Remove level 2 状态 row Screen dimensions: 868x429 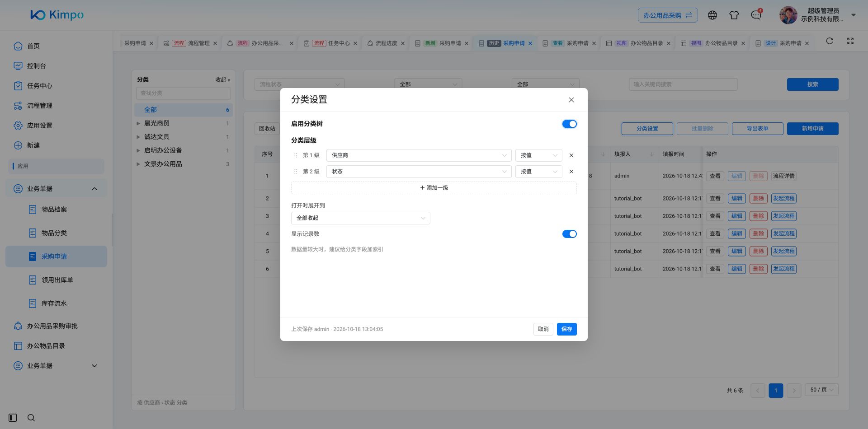tap(571, 172)
